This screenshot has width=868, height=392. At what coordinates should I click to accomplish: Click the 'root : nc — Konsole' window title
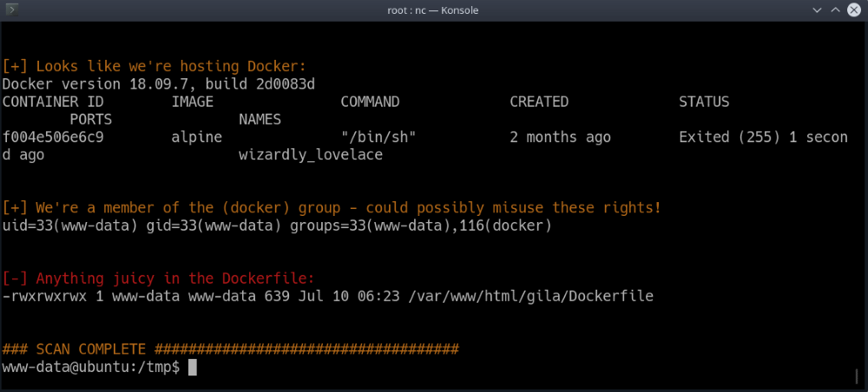pyautogui.click(x=434, y=10)
